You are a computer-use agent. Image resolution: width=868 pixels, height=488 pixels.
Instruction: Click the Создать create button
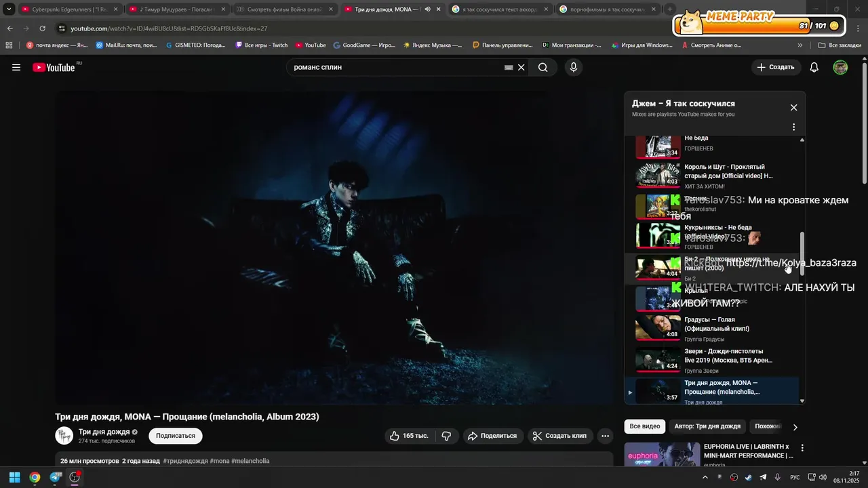(x=776, y=67)
